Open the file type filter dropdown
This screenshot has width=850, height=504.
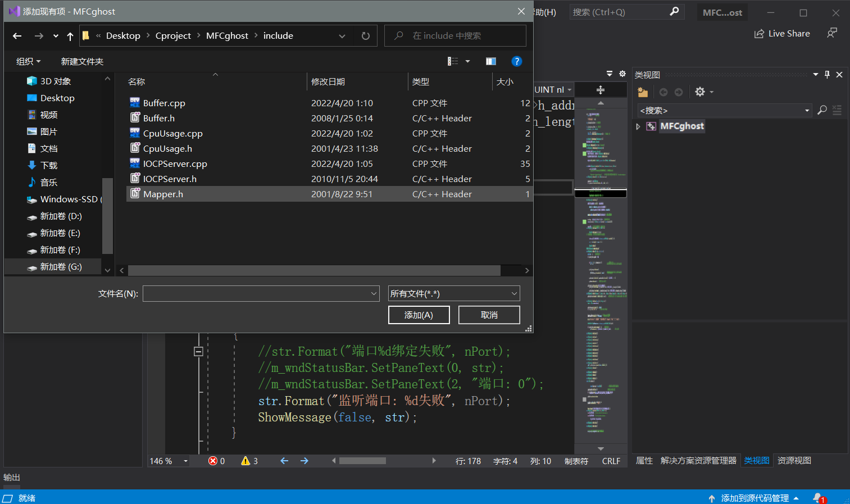pyautogui.click(x=454, y=293)
